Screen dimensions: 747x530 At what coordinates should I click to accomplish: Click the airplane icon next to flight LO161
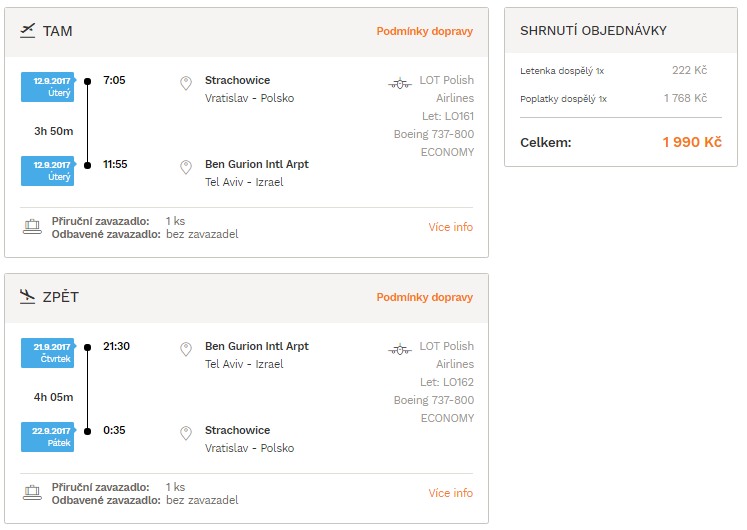click(x=400, y=83)
